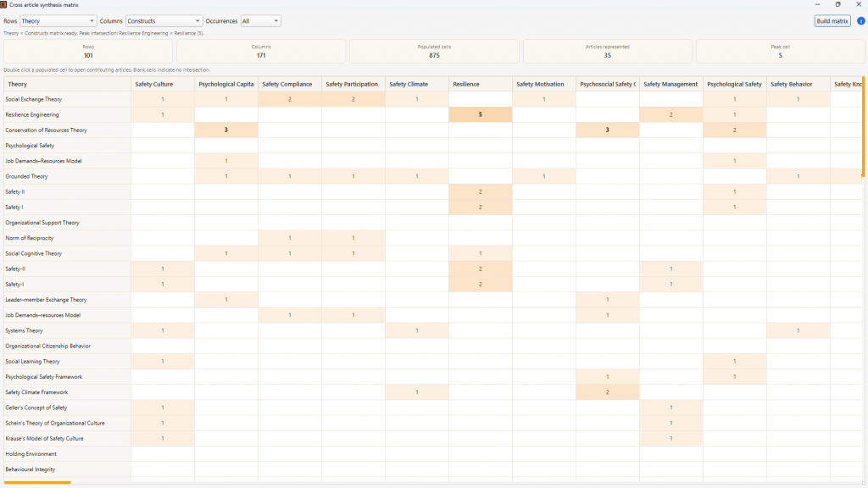Click Social Learning Theory × Safety Culture cell
The height and width of the screenshot is (488, 868).
(x=163, y=361)
